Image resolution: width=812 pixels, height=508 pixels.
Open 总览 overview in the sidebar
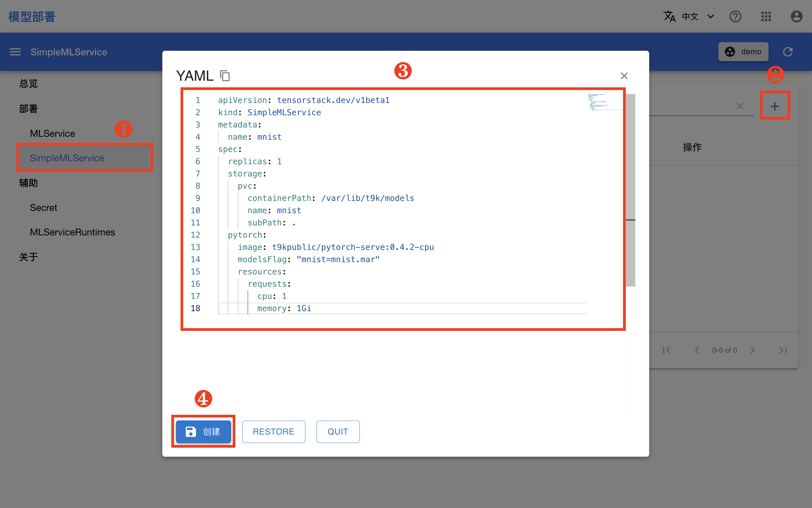(x=29, y=83)
